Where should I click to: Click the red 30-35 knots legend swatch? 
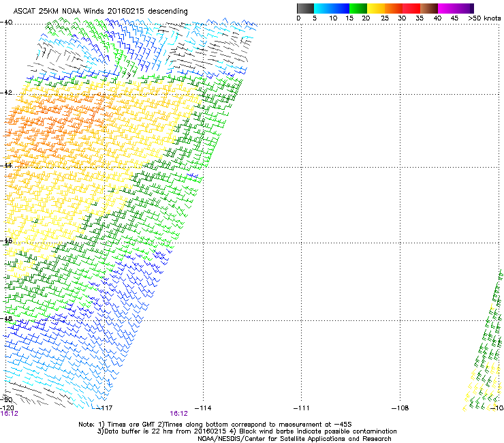(x=411, y=8)
